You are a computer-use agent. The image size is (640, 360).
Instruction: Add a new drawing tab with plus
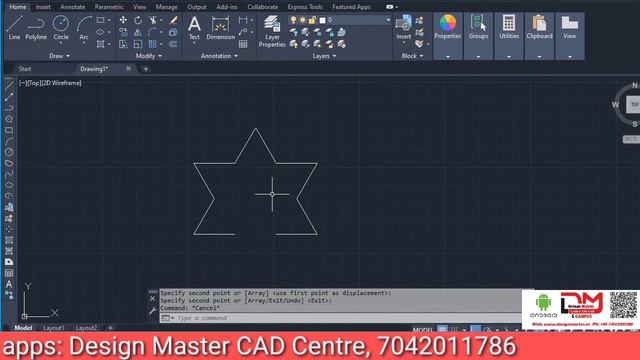(x=146, y=69)
